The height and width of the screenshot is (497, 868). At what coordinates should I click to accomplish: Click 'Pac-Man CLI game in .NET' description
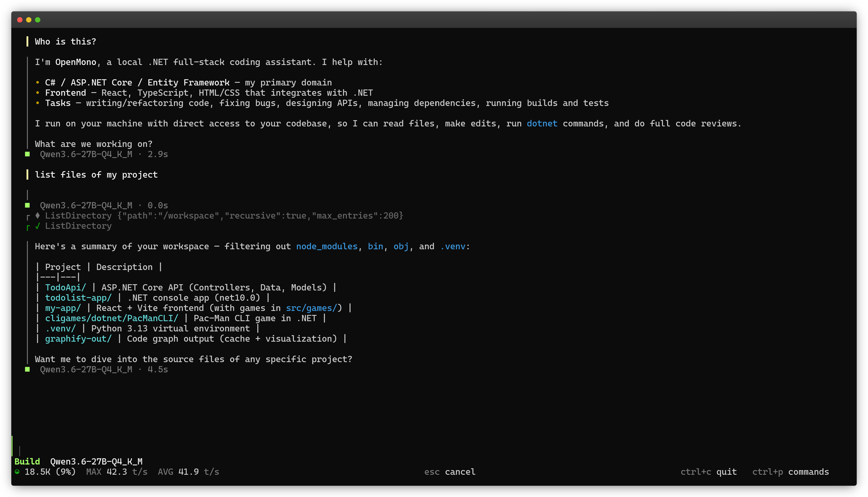coord(255,318)
